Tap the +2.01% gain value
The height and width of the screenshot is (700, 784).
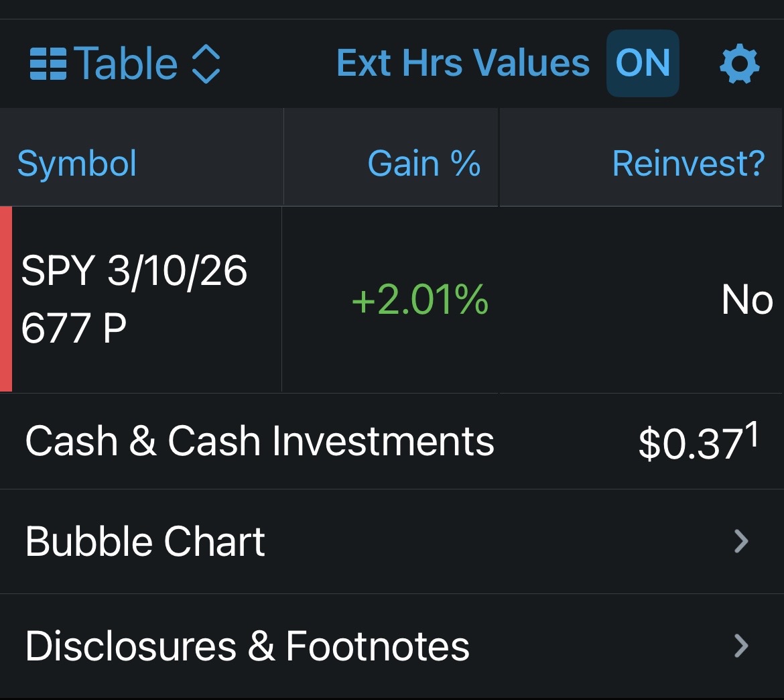pyautogui.click(x=419, y=300)
